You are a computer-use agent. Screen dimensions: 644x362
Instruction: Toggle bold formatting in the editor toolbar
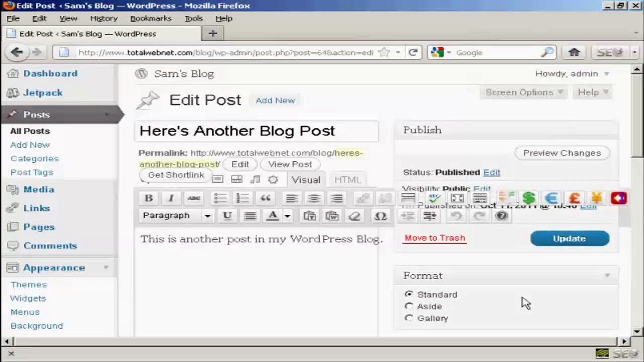pos(148,198)
